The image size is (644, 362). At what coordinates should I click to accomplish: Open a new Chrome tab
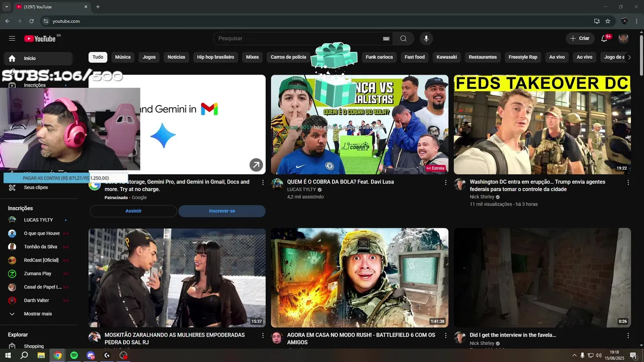click(98, 7)
